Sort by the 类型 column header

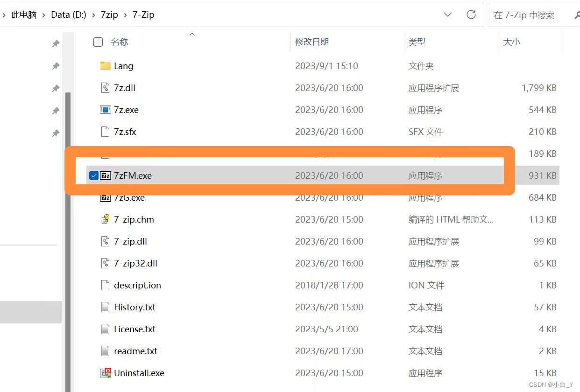click(x=417, y=42)
